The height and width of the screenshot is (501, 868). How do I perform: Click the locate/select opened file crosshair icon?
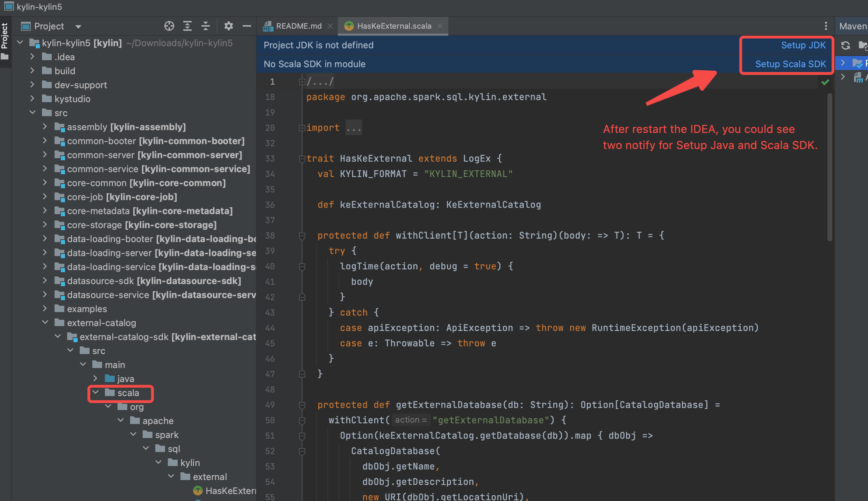169,26
